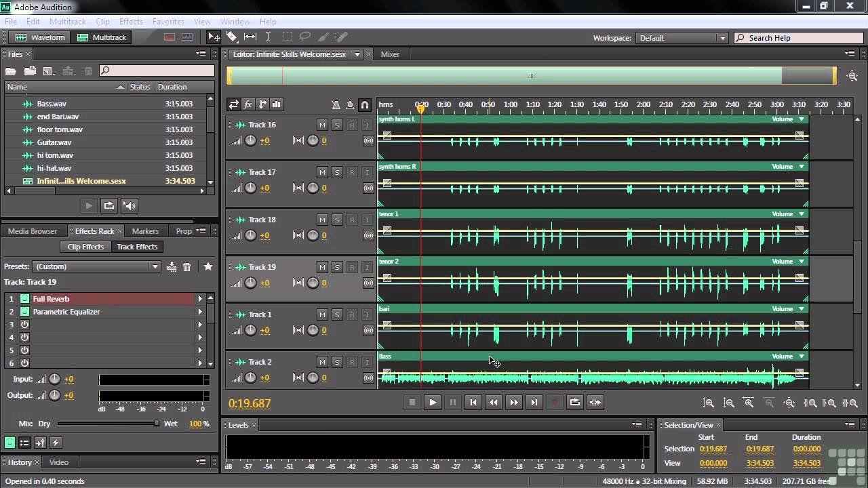Select the Slip tool
This screenshot has width=868, height=488.
click(x=250, y=37)
